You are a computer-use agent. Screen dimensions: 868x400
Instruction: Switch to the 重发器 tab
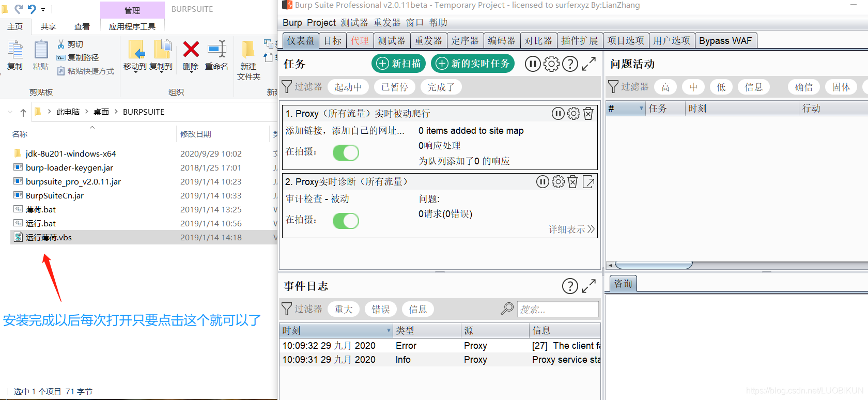pyautogui.click(x=428, y=40)
